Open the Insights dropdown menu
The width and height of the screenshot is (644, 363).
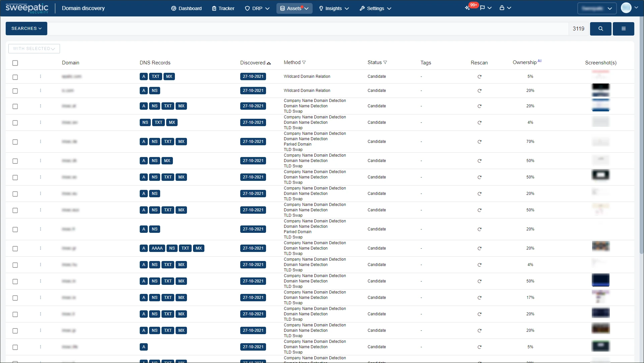[333, 8]
